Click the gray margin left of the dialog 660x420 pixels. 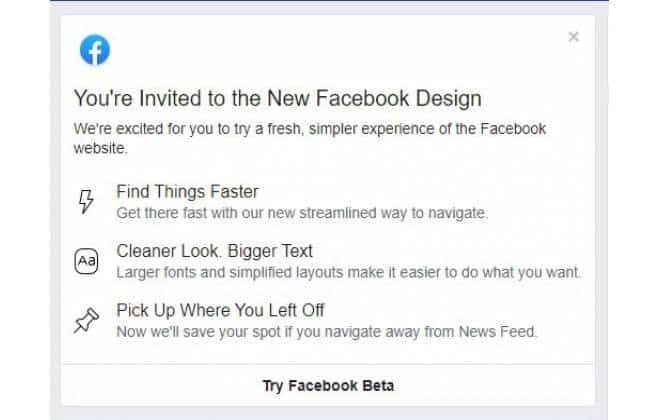coord(55,210)
